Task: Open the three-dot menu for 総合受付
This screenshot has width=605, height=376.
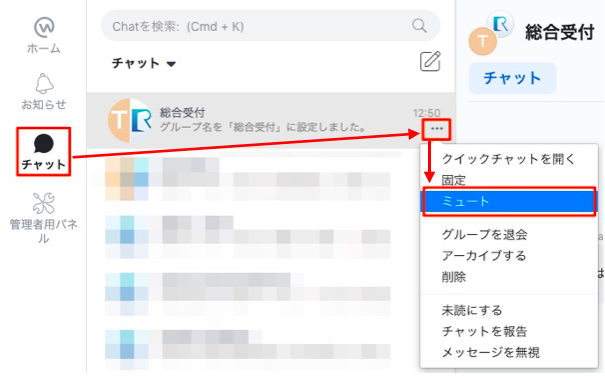Action: (437, 129)
